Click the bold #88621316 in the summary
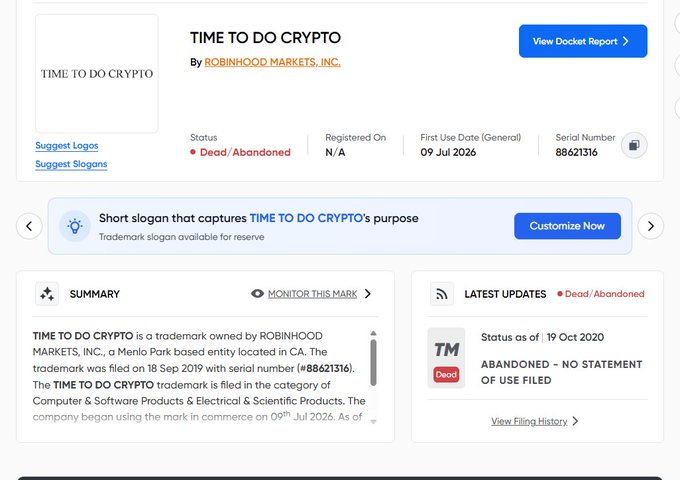Image resolution: width=680 pixels, height=480 pixels. pos(324,368)
